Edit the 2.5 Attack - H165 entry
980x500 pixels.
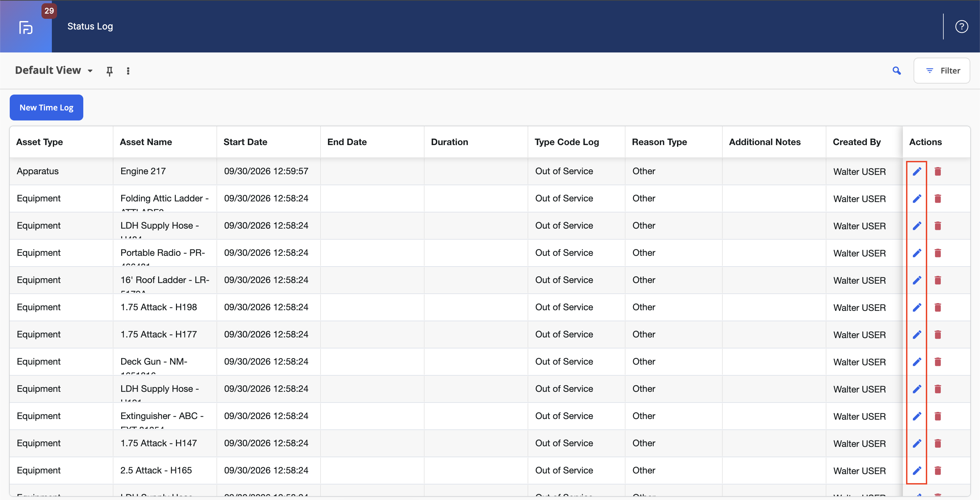click(x=917, y=470)
